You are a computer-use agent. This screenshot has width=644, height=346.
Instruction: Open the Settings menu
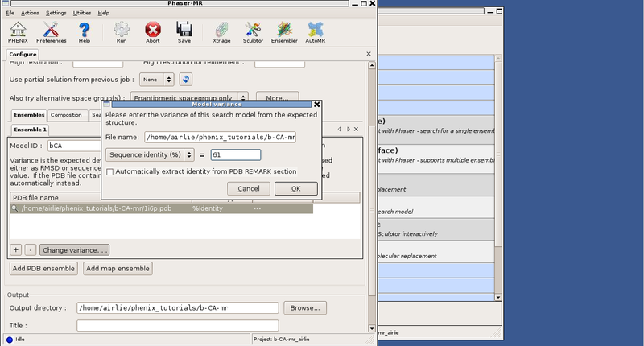[x=56, y=14]
